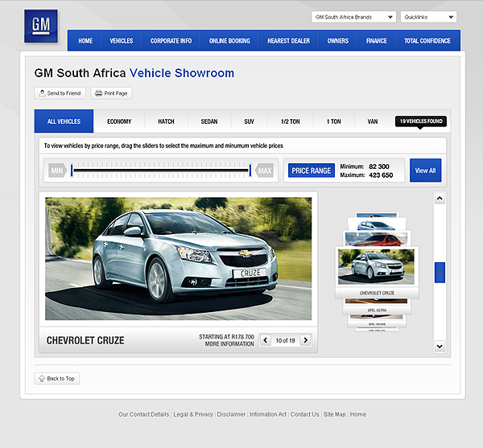Viewport: 483px width, 448px height.
Task: Switch to the 1/2 TON tab
Action: point(290,121)
